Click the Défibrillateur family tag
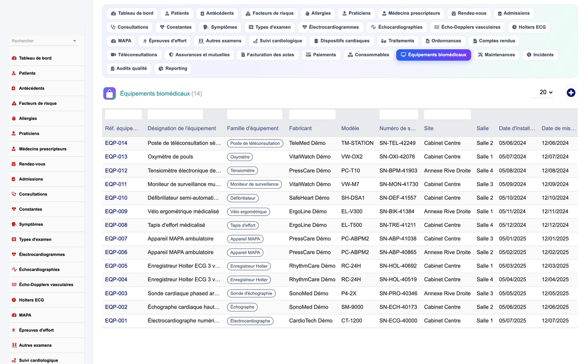Screen dimensions: 588x364 coord(243,198)
